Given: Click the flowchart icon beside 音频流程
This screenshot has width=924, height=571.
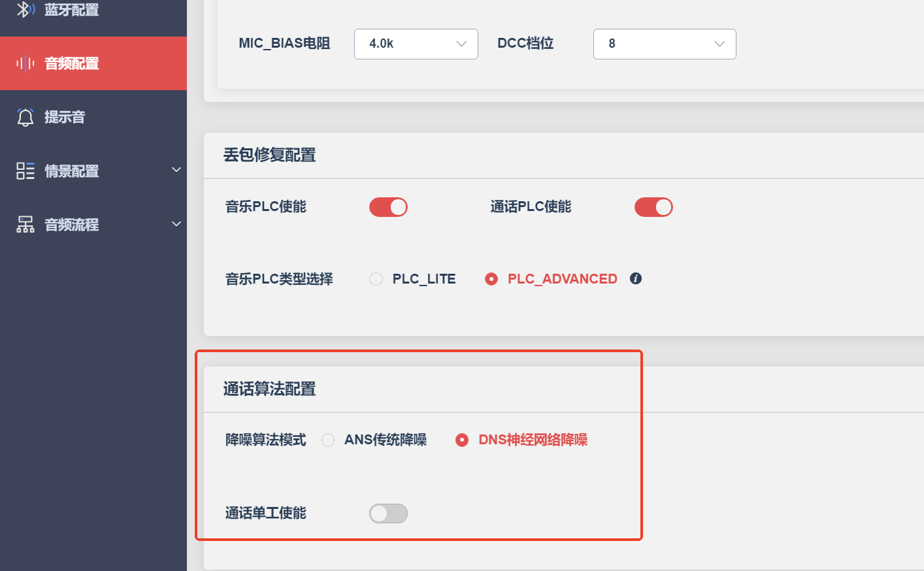Looking at the screenshot, I should (25, 225).
